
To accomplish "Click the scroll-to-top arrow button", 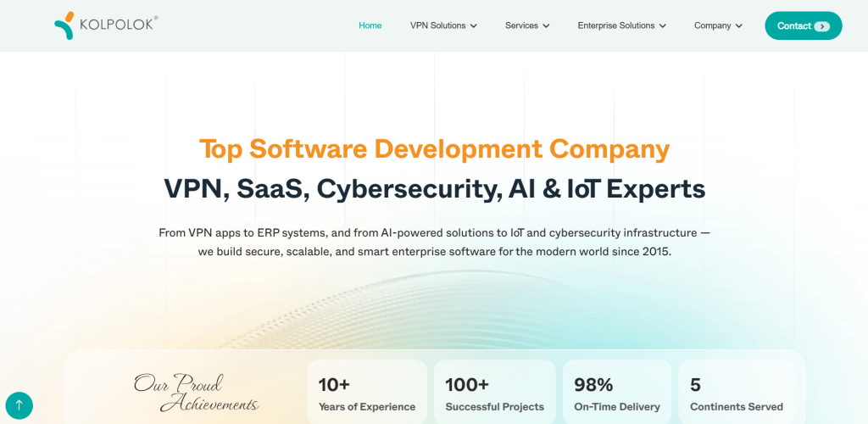I will (x=19, y=405).
